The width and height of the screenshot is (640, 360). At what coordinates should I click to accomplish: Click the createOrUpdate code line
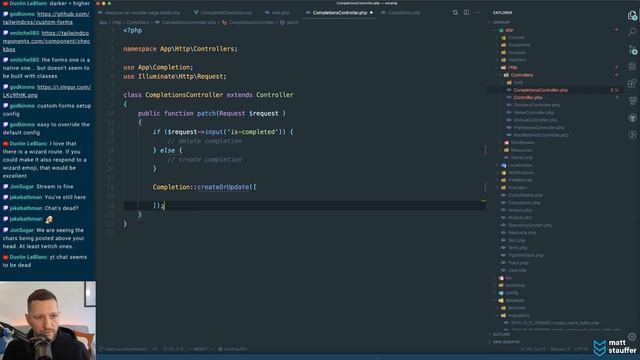tap(204, 187)
